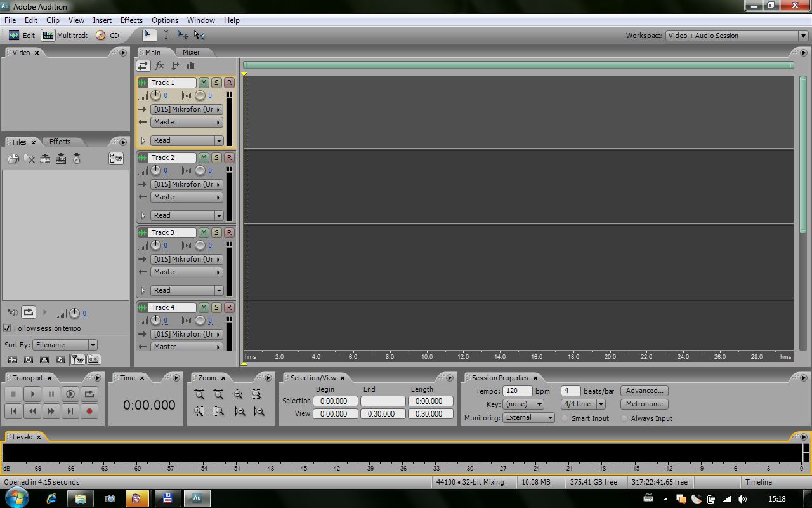Click Close Files icon in Files panel
The height and width of the screenshot is (508, 812).
(x=29, y=159)
